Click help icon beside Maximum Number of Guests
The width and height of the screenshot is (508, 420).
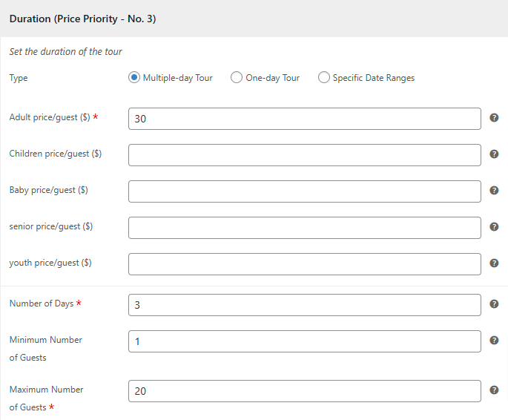point(494,390)
